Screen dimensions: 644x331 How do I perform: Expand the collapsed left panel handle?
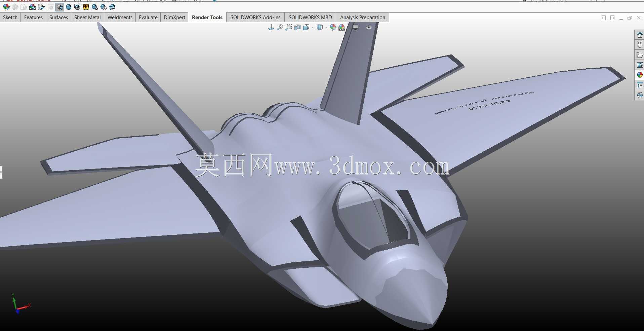tap(1, 172)
